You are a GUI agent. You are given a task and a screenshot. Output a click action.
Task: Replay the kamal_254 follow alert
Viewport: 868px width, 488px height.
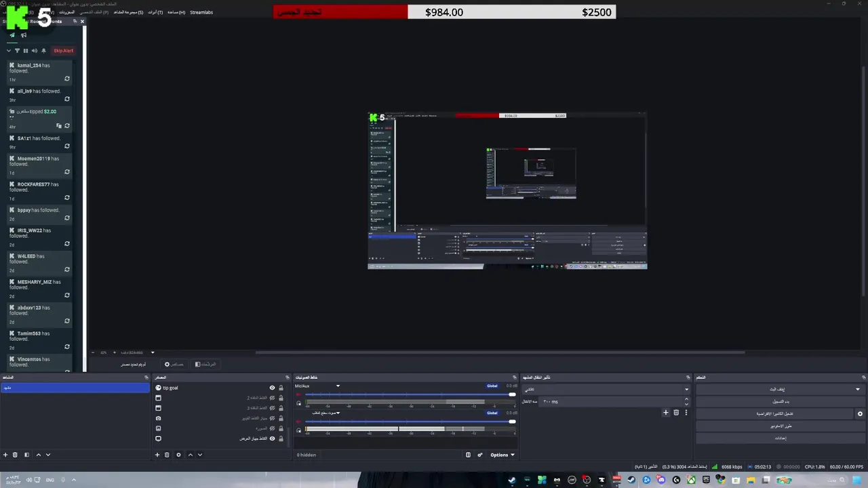(67, 79)
